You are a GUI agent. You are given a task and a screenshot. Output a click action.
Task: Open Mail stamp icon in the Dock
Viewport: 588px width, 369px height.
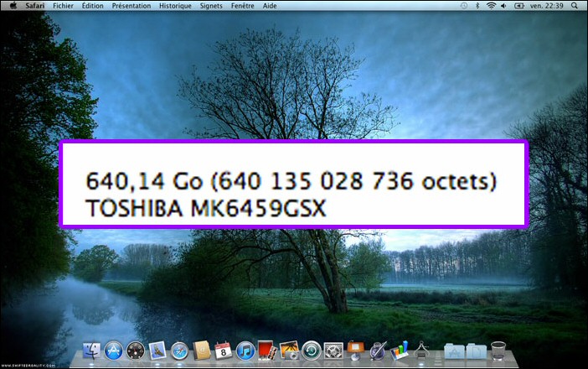[157, 351]
